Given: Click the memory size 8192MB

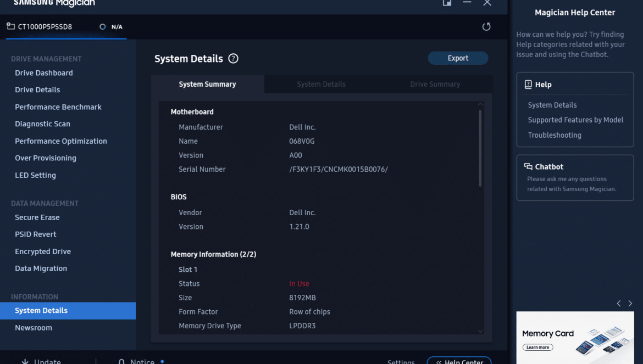Looking at the screenshot, I should pos(302,298).
